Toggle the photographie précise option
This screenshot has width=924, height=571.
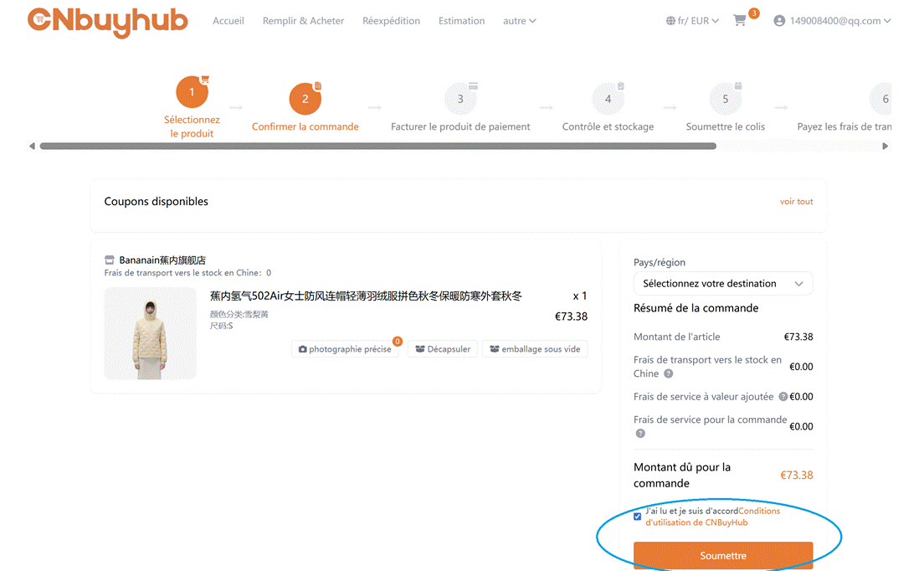tap(345, 349)
